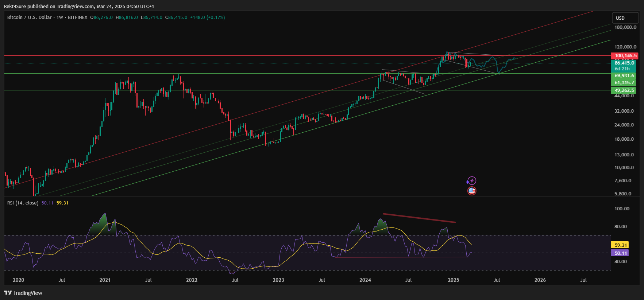Click the 40.00 RSI axis tick
The image size is (644, 300).
tap(621, 262)
